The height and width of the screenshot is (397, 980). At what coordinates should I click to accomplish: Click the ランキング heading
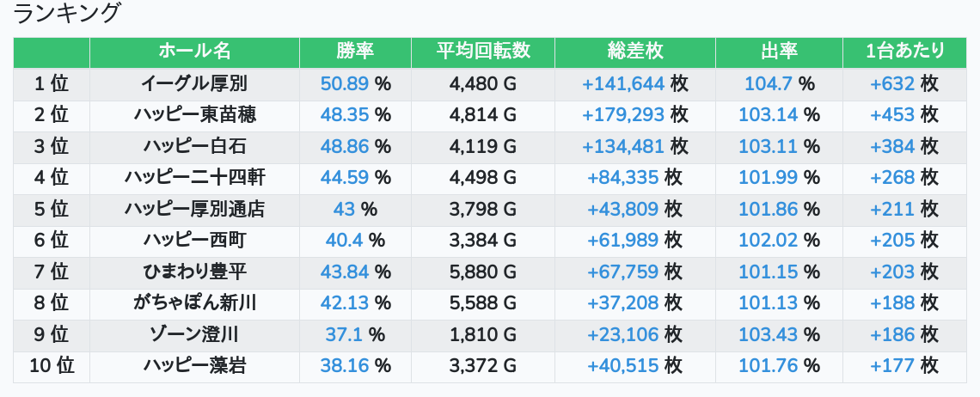(x=68, y=15)
